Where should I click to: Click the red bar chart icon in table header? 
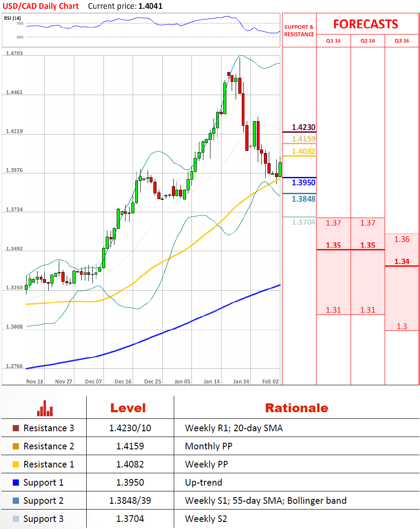(45, 408)
